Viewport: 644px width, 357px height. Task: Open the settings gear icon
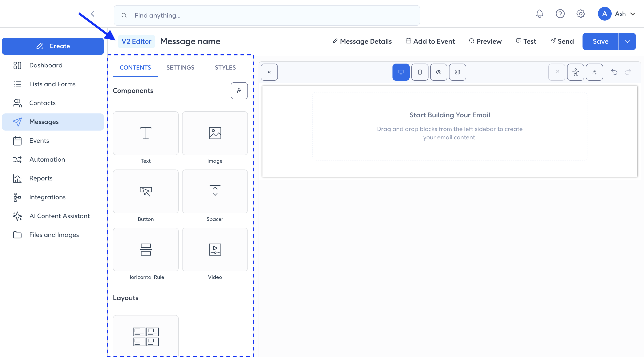pos(581,14)
